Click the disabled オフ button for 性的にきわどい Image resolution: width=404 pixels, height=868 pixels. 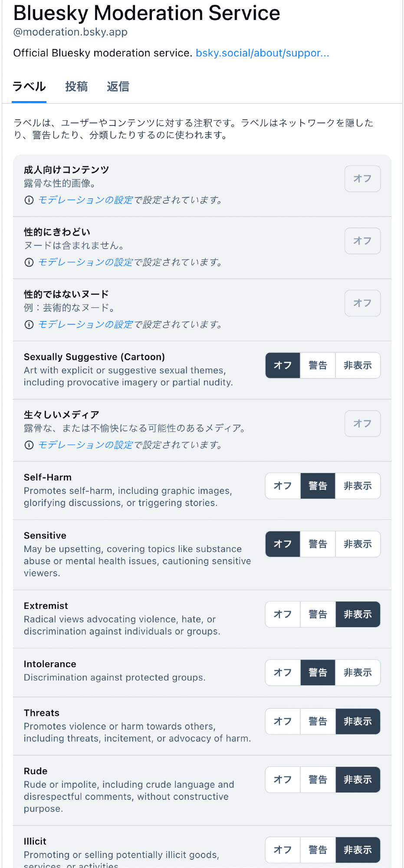click(362, 241)
